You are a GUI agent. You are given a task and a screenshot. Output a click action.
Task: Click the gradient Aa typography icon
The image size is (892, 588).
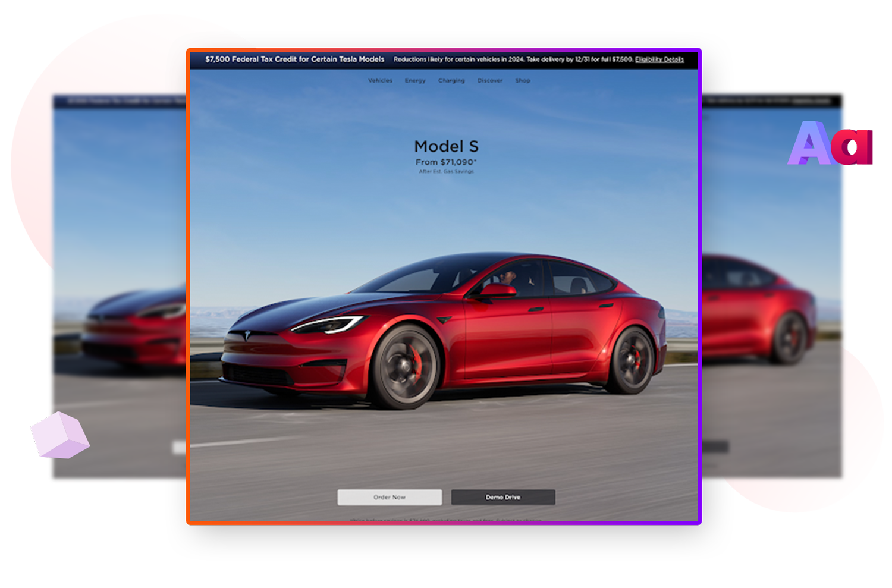click(x=830, y=144)
